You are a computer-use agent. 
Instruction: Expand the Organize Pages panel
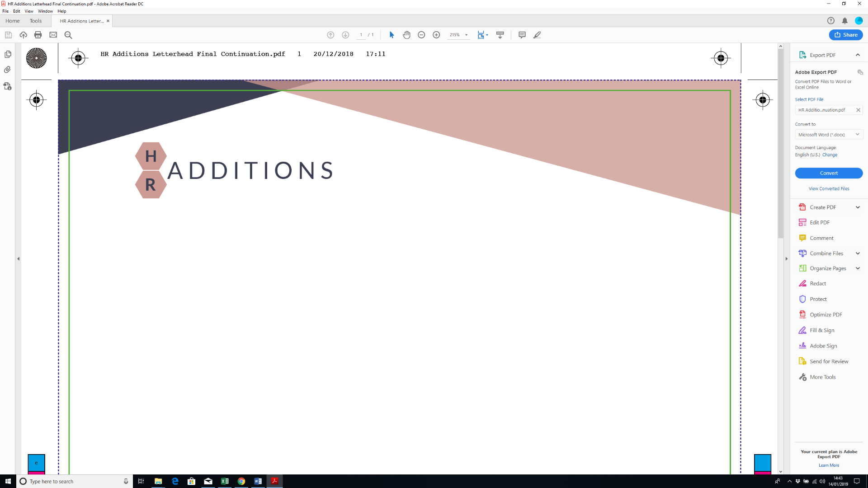pos(858,268)
